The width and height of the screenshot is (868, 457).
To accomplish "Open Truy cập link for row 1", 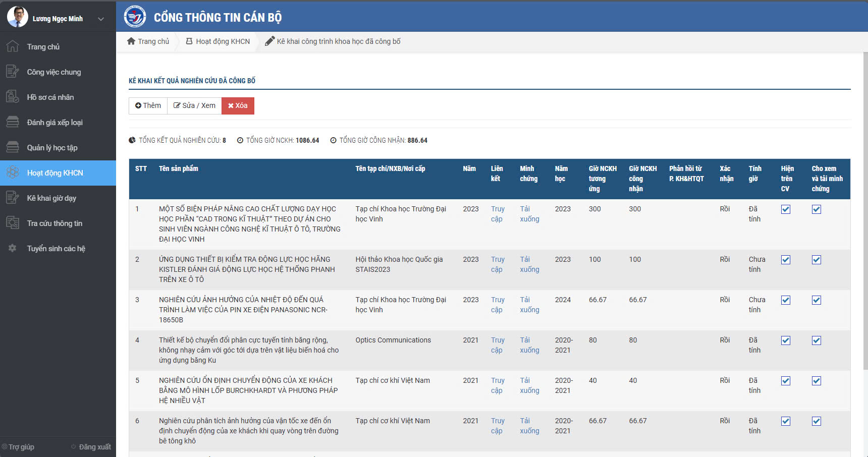I will pyautogui.click(x=498, y=214).
